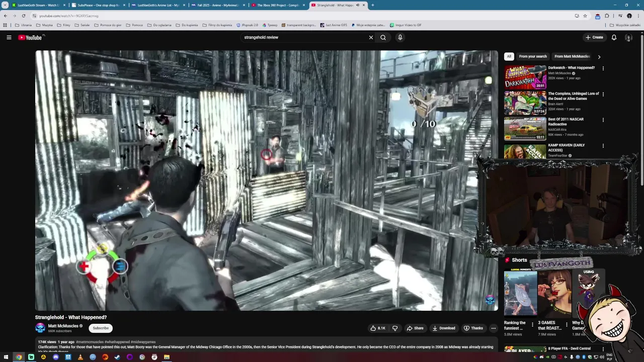Click the browser address bar URL

68,16
